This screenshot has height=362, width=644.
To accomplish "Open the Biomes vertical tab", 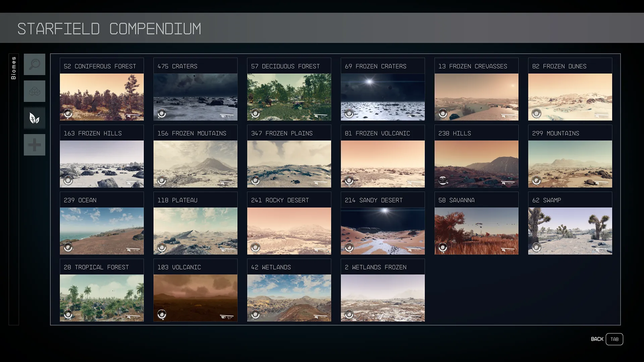I will [x=14, y=68].
